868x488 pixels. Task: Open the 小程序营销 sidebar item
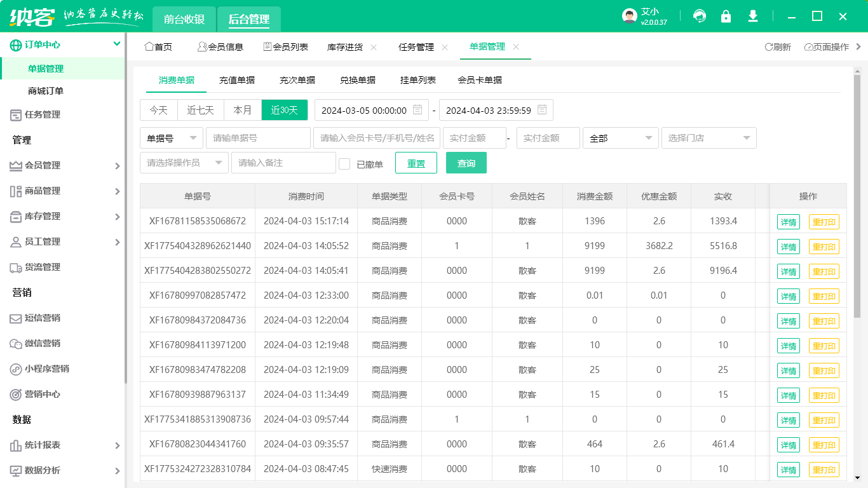38,369
